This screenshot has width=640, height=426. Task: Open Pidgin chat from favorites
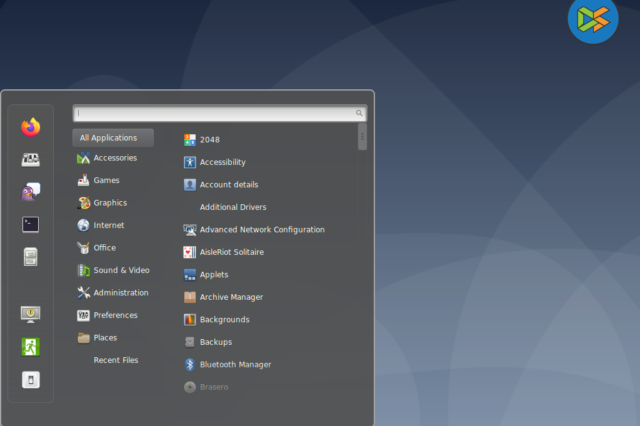pos(30,191)
